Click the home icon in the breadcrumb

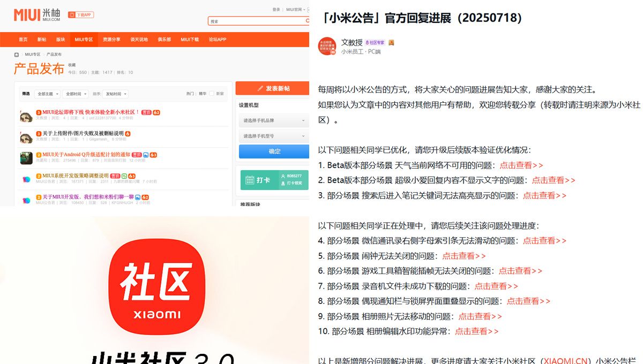(17, 54)
